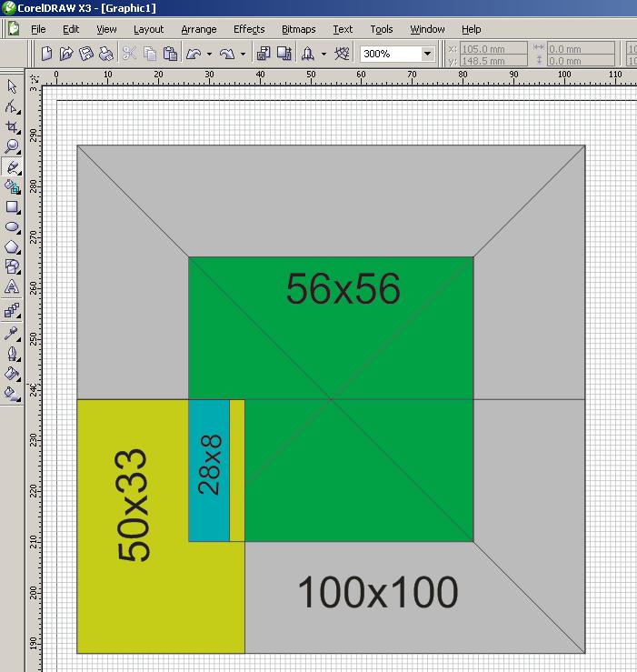
Task: Select the Rectangle tool
Action: (12, 207)
